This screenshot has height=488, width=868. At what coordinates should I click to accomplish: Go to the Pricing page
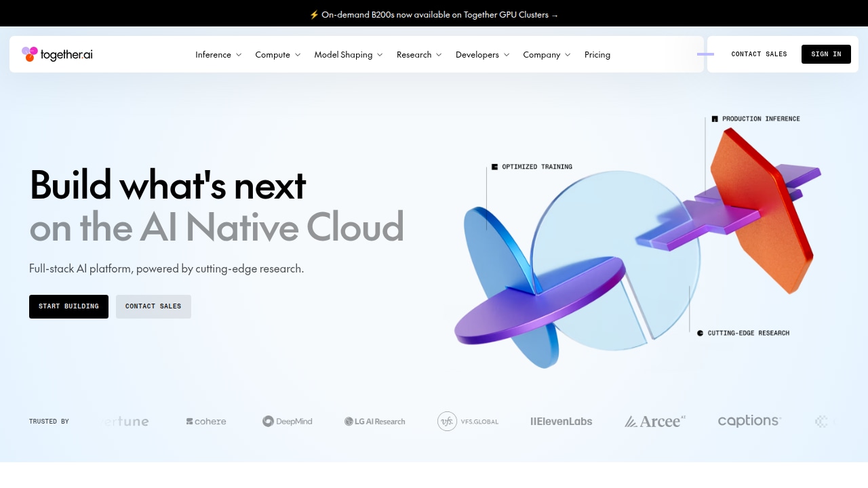pos(597,55)
